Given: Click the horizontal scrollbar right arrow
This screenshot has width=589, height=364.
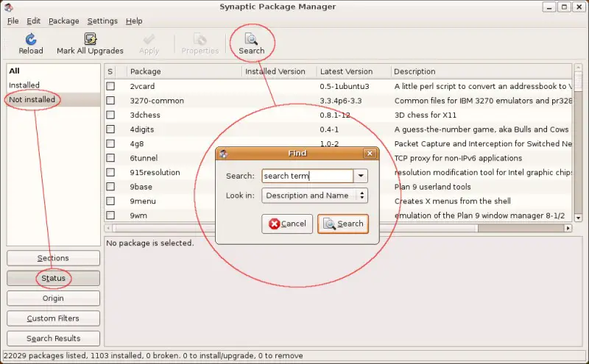Looking at the screenshot, I should point(568,228).
